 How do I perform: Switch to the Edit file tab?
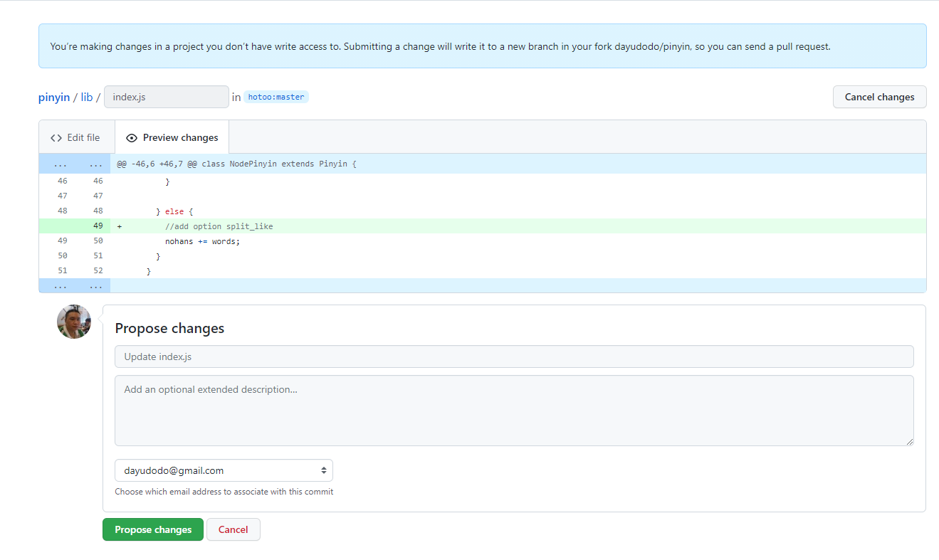(75, 137)
